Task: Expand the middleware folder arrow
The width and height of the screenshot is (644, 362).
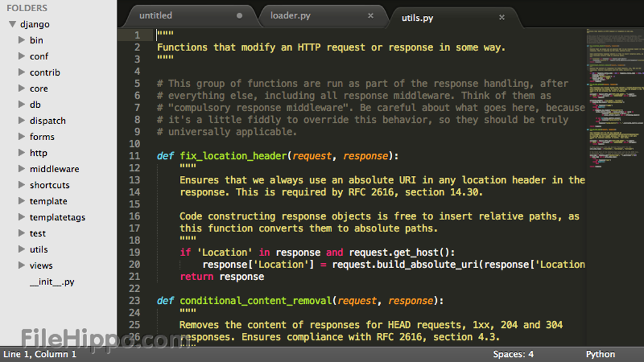Action: 22,169
